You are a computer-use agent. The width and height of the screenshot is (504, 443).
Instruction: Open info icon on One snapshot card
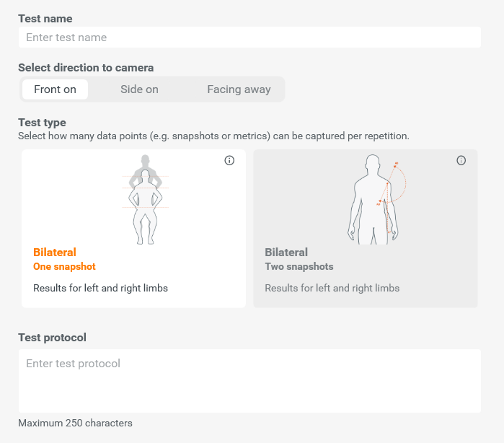point(229,160)
